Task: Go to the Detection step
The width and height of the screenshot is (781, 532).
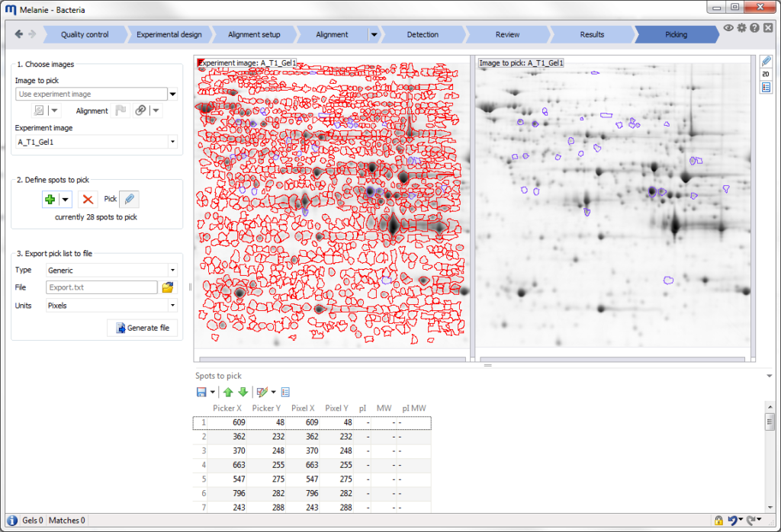Action: (423, 34)
